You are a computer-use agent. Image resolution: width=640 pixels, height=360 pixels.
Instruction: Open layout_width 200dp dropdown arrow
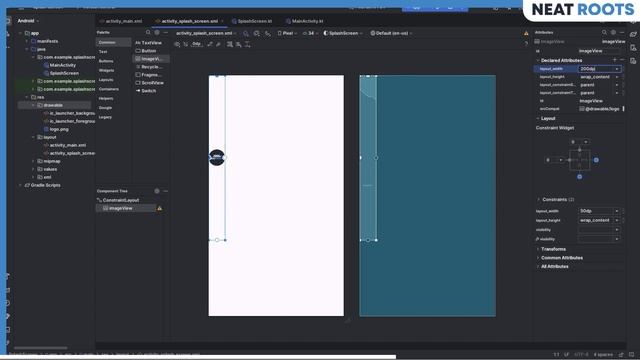click(x=617, y=69)
